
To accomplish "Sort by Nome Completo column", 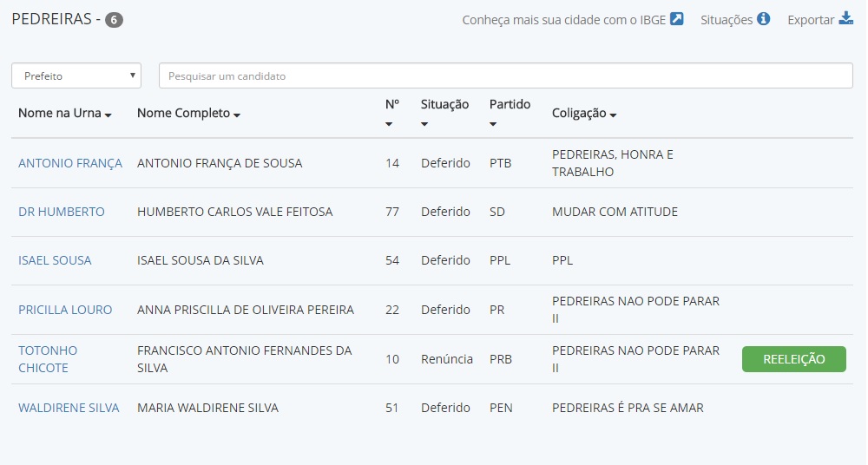I will 188,114.
